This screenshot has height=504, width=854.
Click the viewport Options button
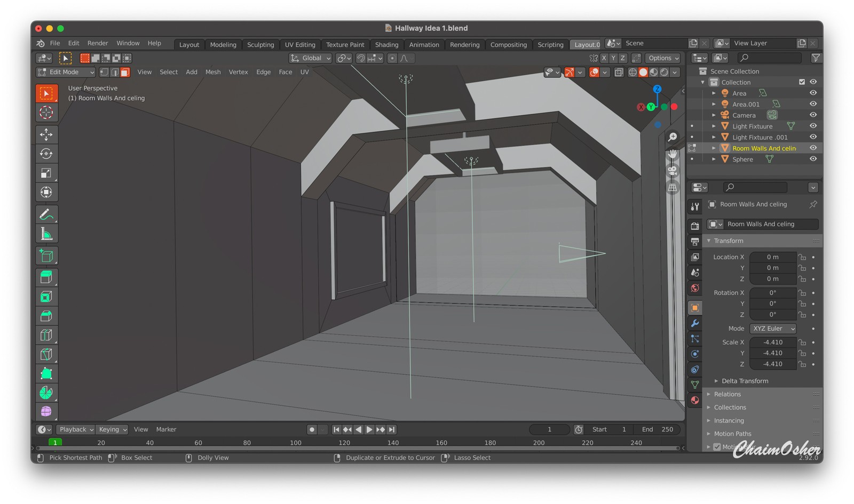click(x=663, y=58)
